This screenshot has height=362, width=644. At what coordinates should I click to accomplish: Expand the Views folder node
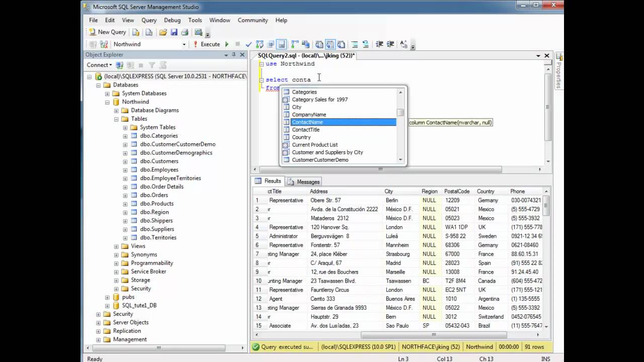tap(116, 246)
